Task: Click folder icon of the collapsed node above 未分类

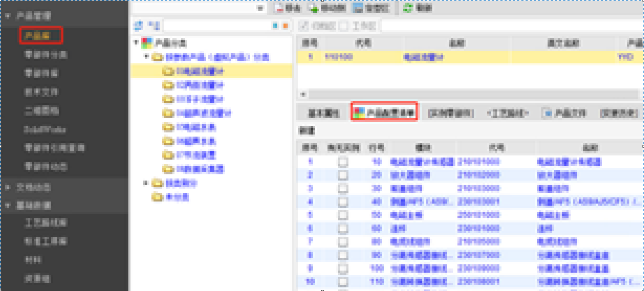Action: 157,183
